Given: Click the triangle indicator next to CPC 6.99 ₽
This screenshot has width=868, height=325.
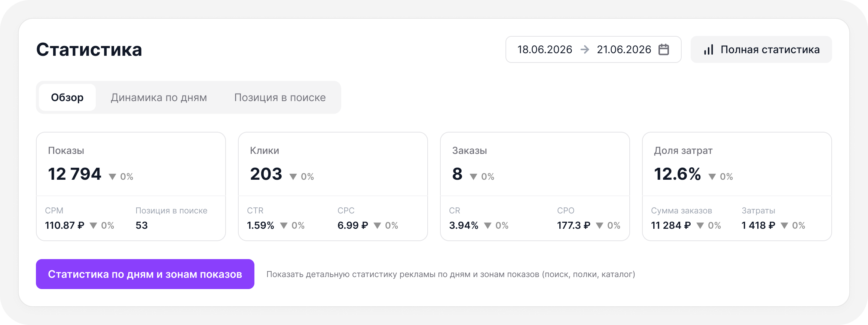Looking at the screenshot, I should pos(378,225).
